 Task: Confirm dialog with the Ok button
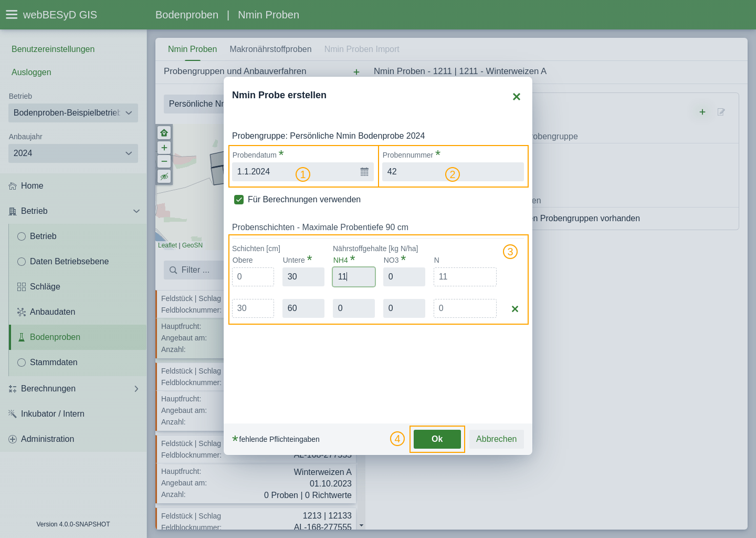pyautogui.click(x=437, y=439)
